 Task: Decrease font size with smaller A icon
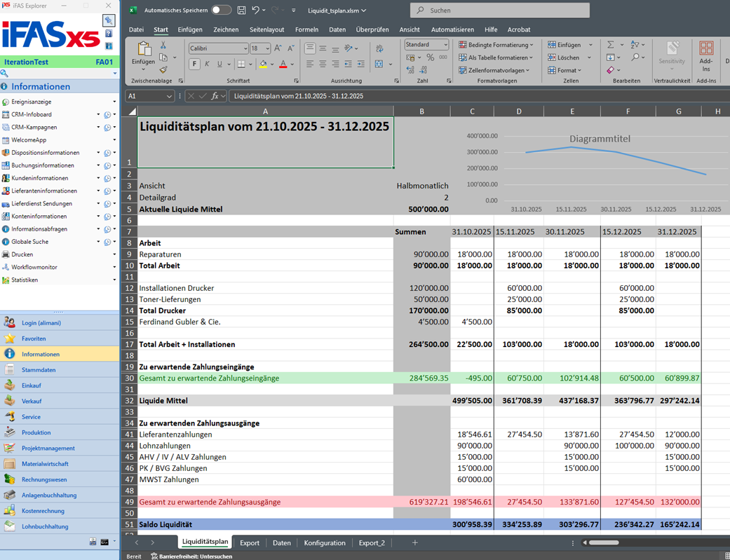[291, 48]
